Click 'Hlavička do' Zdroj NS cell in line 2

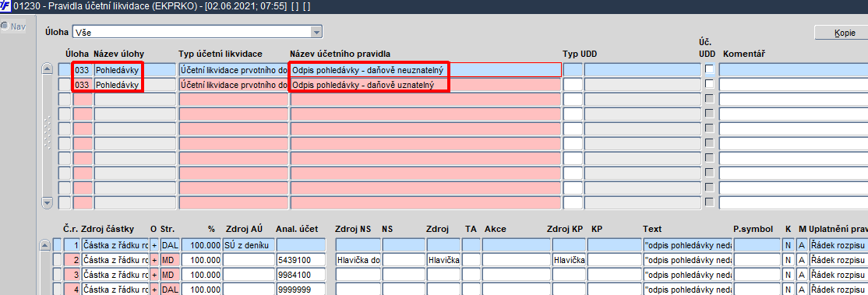click(358, 259)
